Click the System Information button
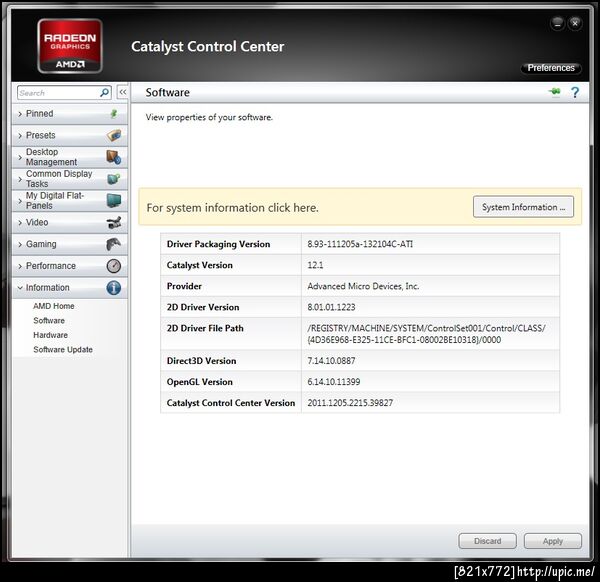 [x=523, y=207]
